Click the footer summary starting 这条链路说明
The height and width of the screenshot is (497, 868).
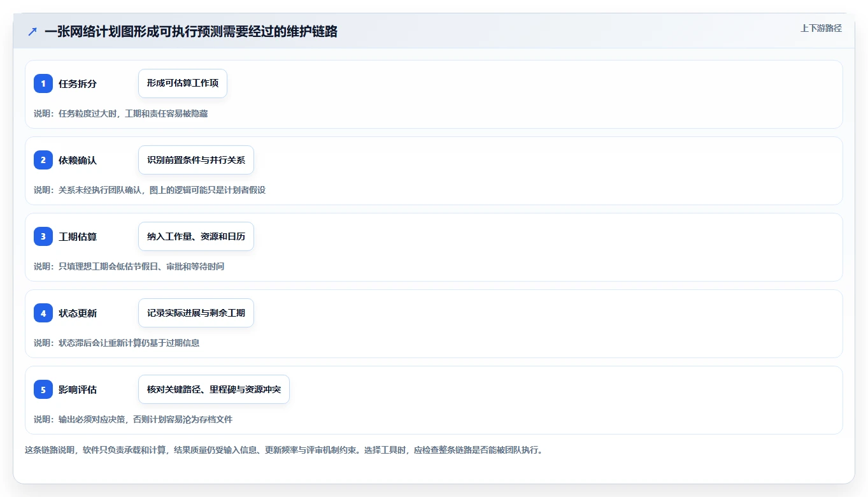tap(283, 450)
